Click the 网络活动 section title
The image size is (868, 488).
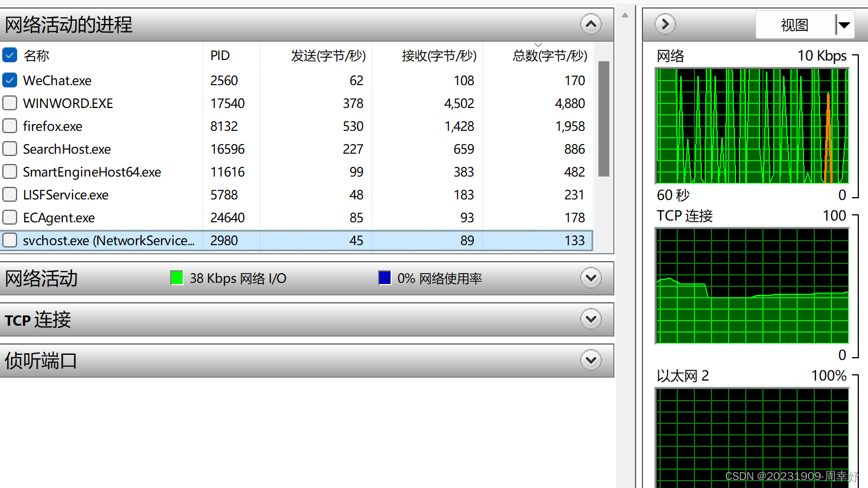coord(41,278)
